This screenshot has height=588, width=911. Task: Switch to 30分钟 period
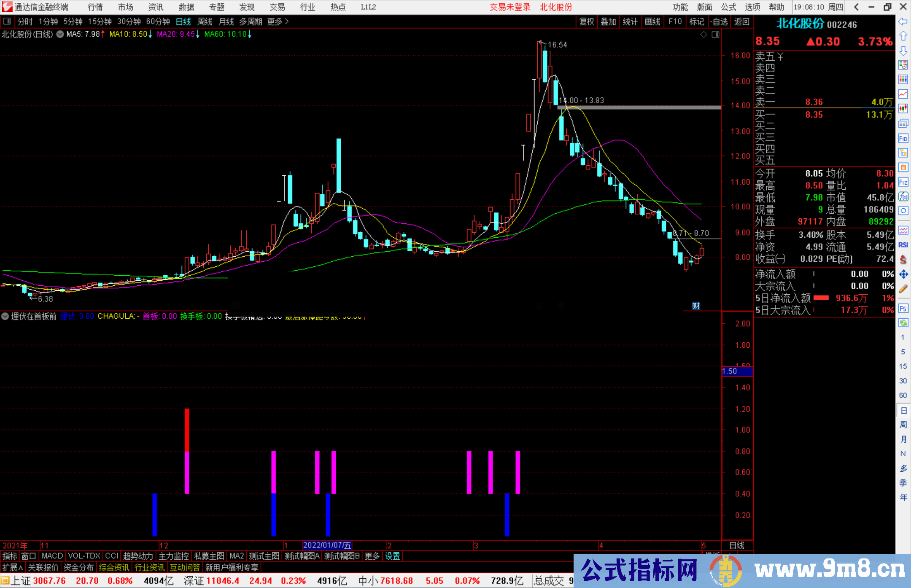click(x=129, y=21)
